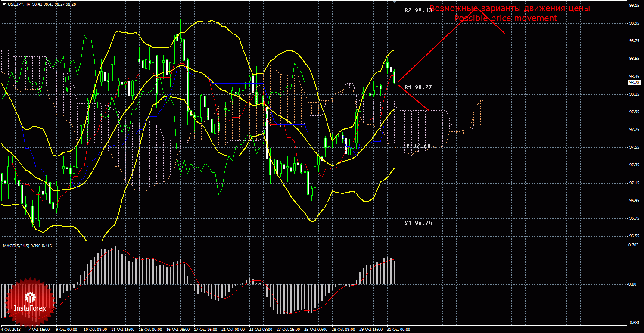Click the '16 Oct 08:00' time axis label

[x=178, y=330]
